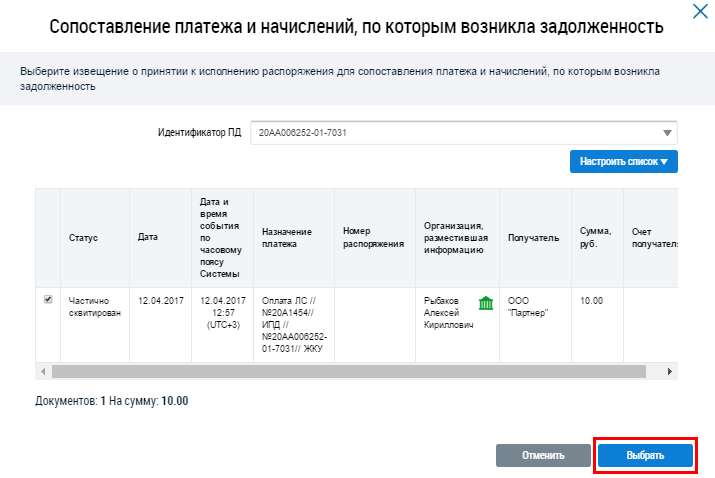Image resolution: width=715 pixels, height=478 pixels.
Task: Click the Дата column header
Action: pyautogui.click(x=148, y=237)
